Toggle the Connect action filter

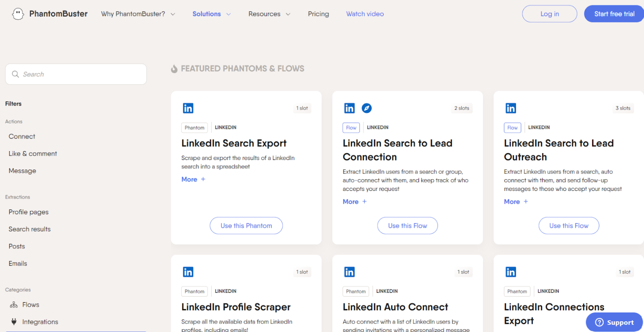(22, 136)
